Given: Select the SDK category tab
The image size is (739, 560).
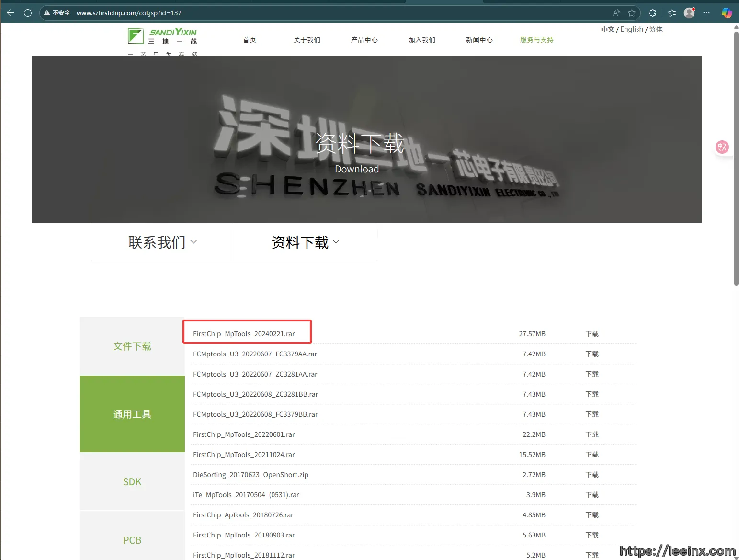Looking at the screenshot, I should [132, 482].
